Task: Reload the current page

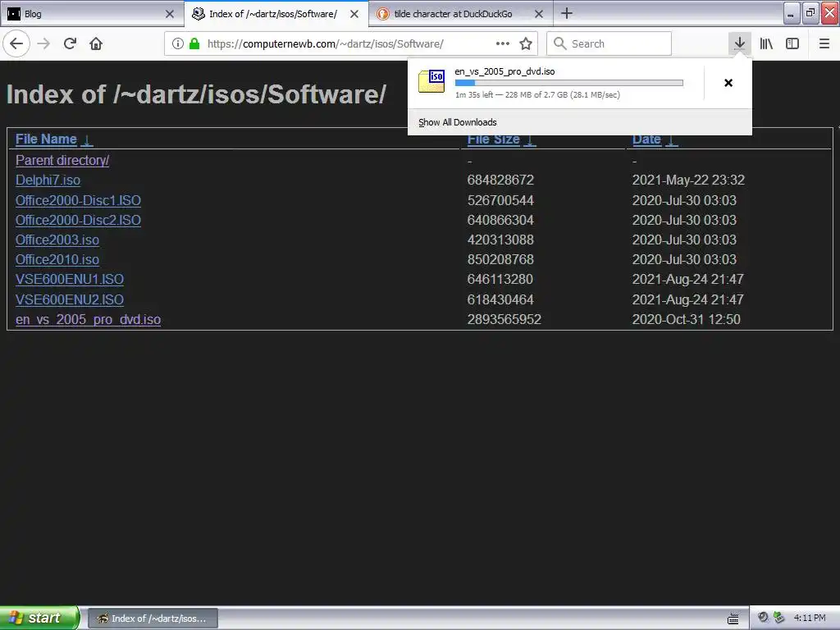Action: 70,43
